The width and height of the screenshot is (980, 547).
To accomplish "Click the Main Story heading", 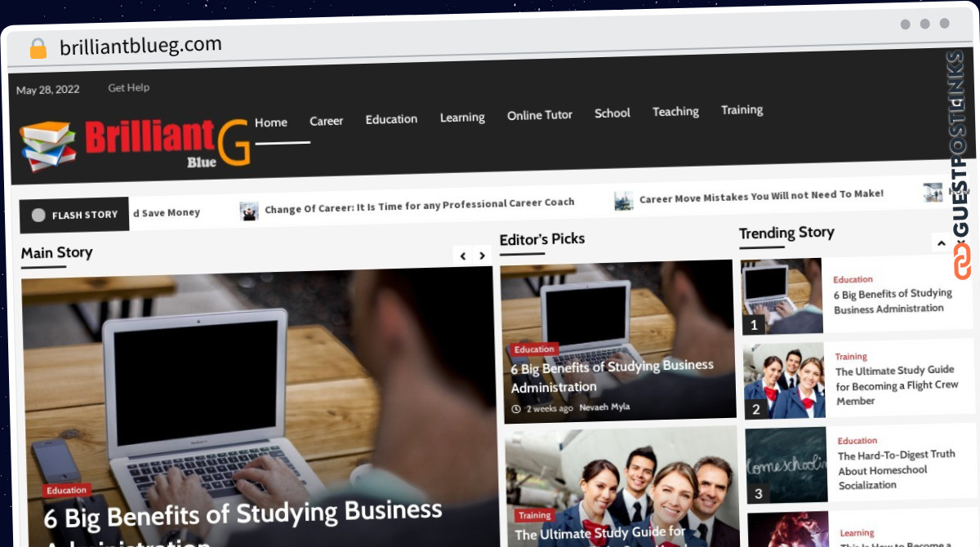I will coord(57,253).
